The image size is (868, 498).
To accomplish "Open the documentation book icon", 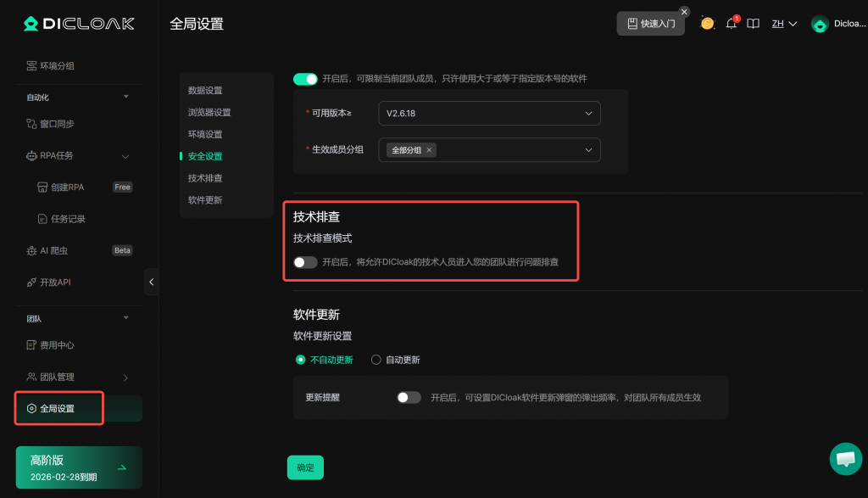I will pos(753,24).
